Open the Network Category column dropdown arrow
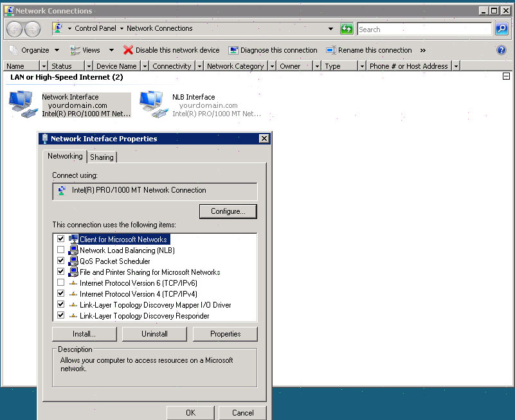 (272, 66)
